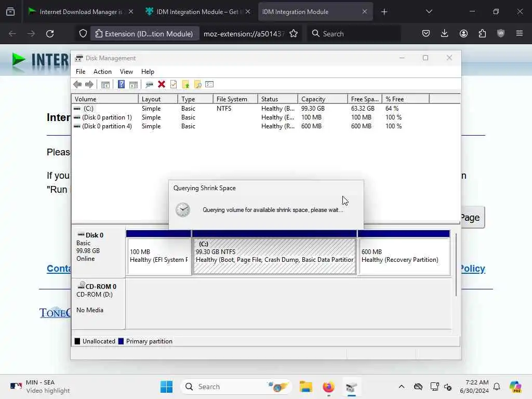Sort by the File System column header
The width and height of the screenshot is (532, 399).
coord(235,99)
